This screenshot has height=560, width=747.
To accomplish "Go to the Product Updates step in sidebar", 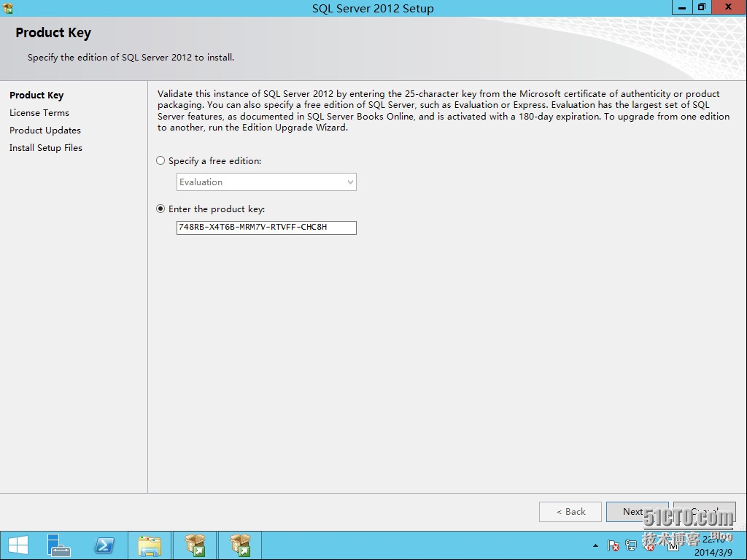I will click(x=44, y=131).
